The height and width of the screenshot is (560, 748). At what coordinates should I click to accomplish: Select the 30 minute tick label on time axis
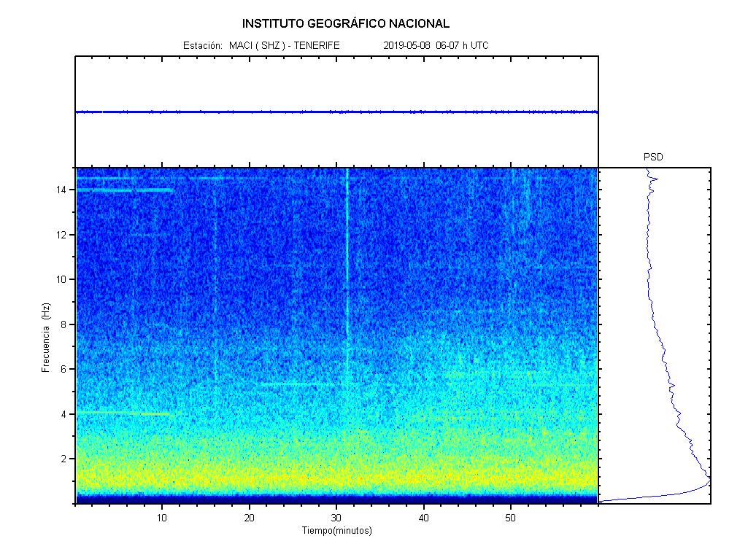[x=336, y=518]
